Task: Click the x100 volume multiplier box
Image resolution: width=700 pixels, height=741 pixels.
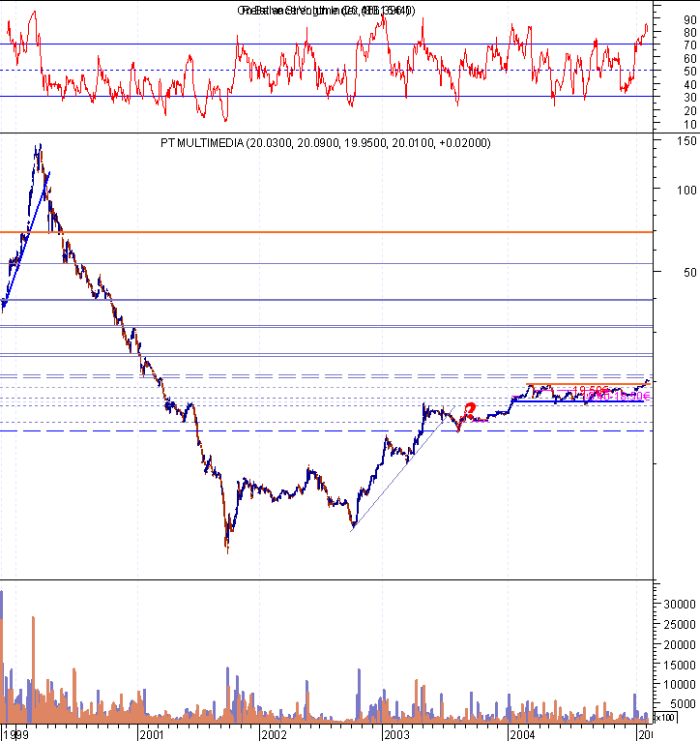Action: pos(665,718)
